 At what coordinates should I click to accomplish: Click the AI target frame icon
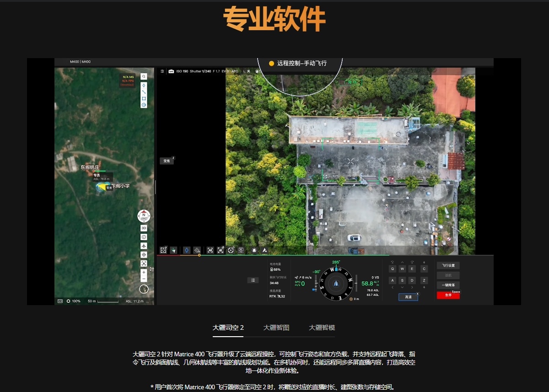point(210,250)
